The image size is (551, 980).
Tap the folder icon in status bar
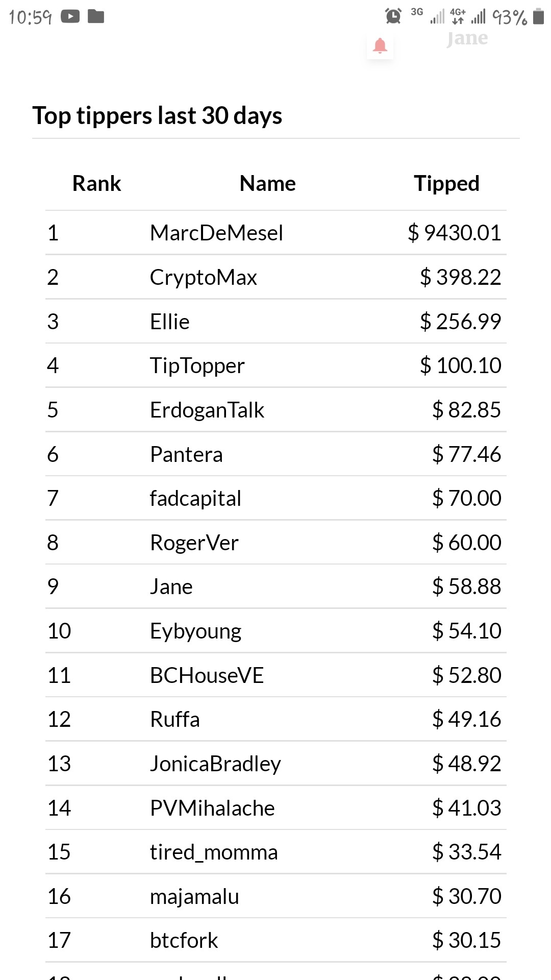[x=96, y=17]
